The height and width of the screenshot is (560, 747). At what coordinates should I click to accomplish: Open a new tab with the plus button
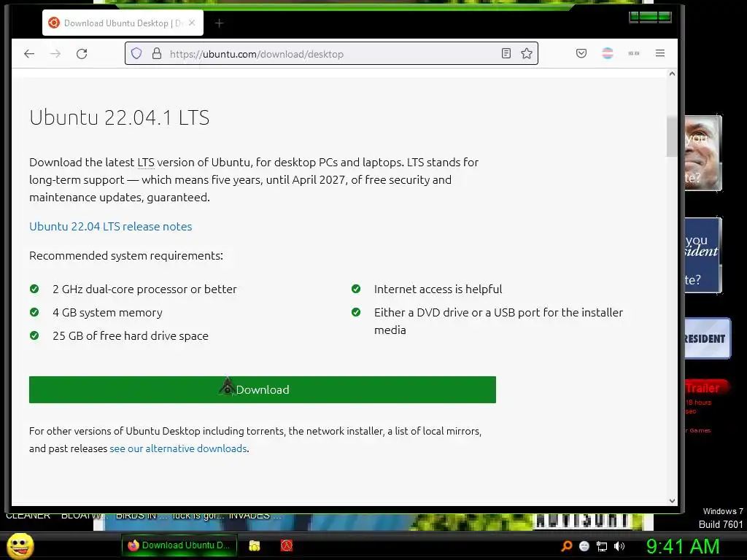click(219, 23)
